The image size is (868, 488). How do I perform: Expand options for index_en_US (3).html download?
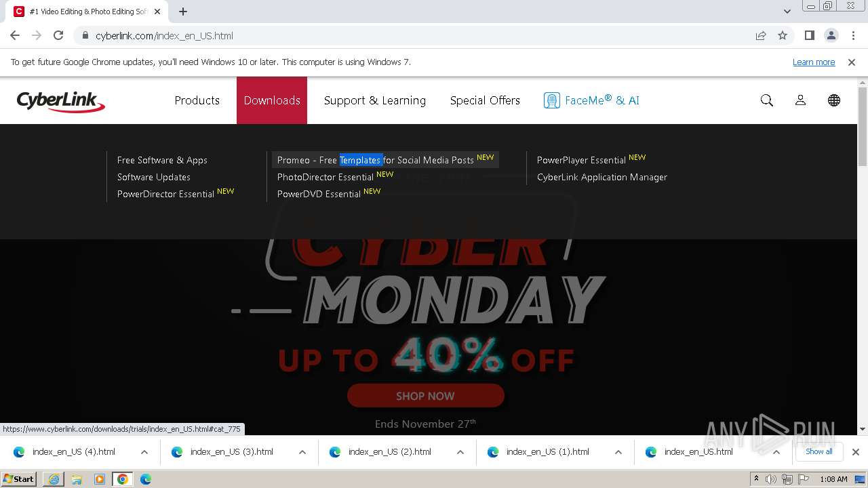point(302,452)
